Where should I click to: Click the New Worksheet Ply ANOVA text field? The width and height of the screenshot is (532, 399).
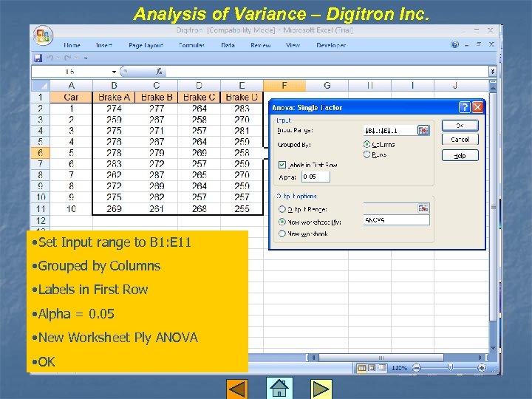pos(396,220)
